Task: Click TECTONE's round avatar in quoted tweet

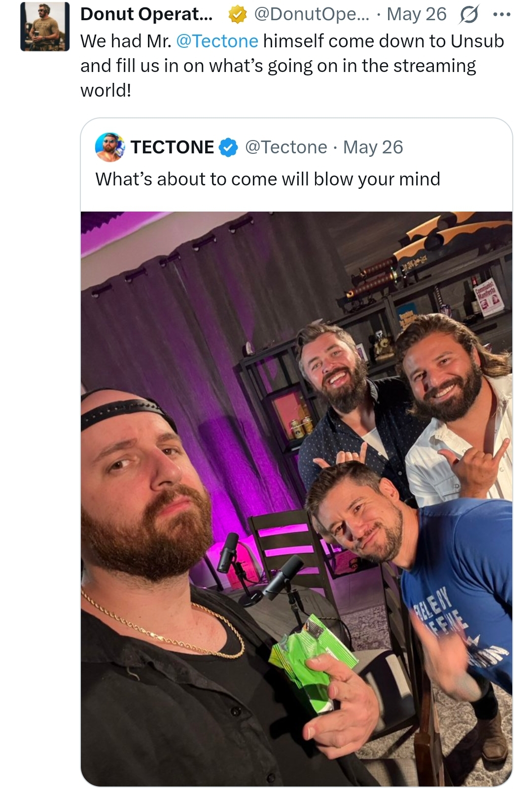Action: click(110, 147)
